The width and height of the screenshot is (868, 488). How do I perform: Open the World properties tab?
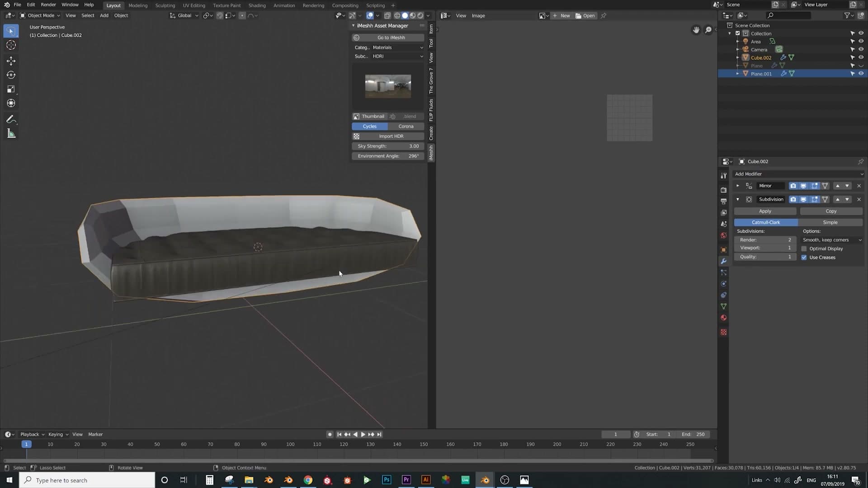[x=723, y=235]
